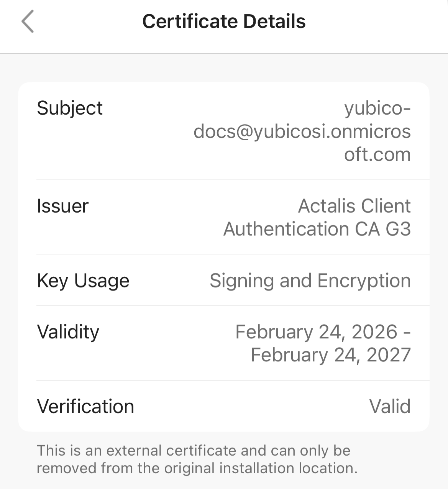Tap the 'docs@yubicosi.onmicros' subject line
Screen dimensions: 448x489
[x=302, y=131]
